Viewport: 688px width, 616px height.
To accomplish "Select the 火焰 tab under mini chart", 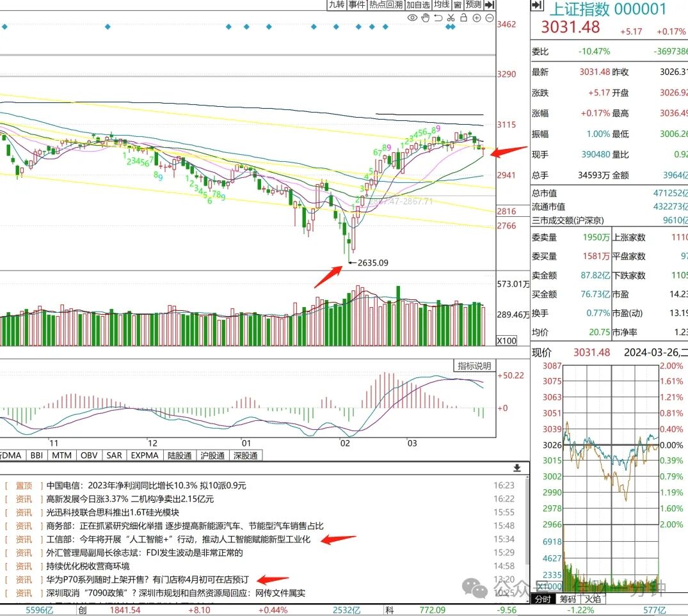I will coord(593,599).
